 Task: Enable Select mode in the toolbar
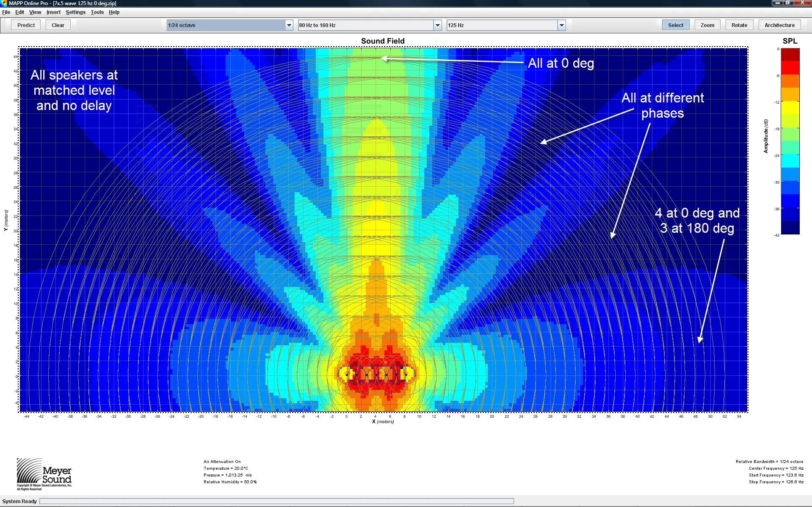click(x=675, y=25)
